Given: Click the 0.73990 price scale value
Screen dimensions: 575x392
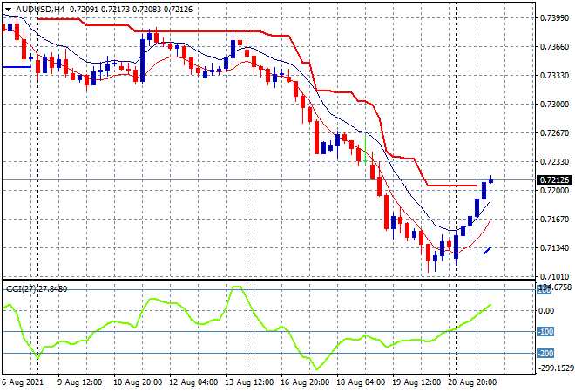Looking at the screenshot, I should coord(554,18).
